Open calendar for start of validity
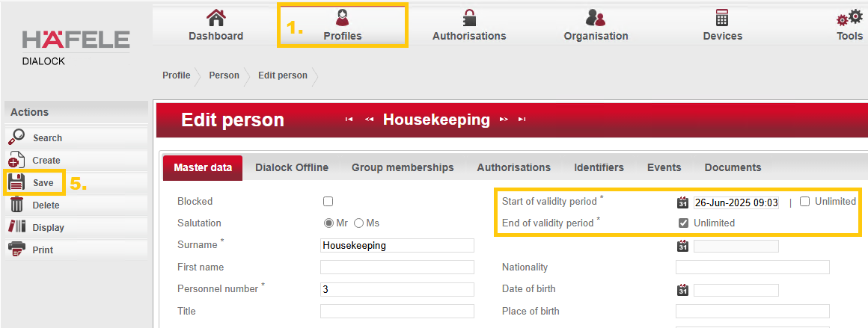The width and height of the screenshot is (868, 328). point(682,202)
